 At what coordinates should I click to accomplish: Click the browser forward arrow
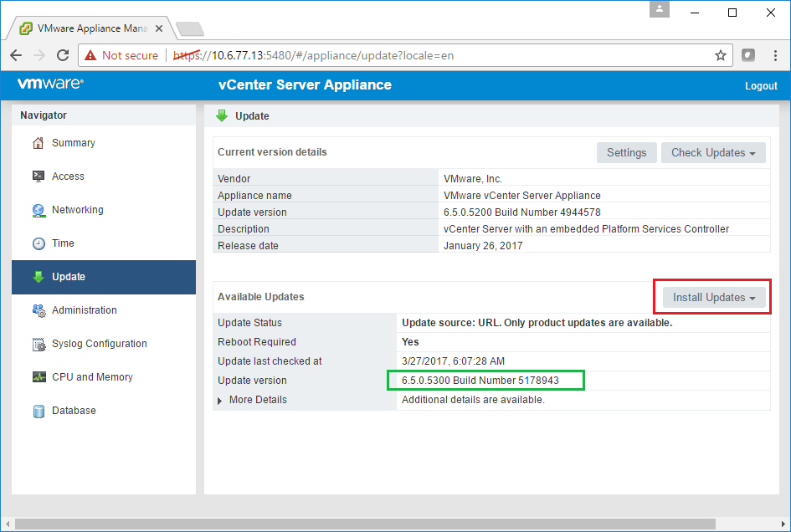tap(39, 55)
